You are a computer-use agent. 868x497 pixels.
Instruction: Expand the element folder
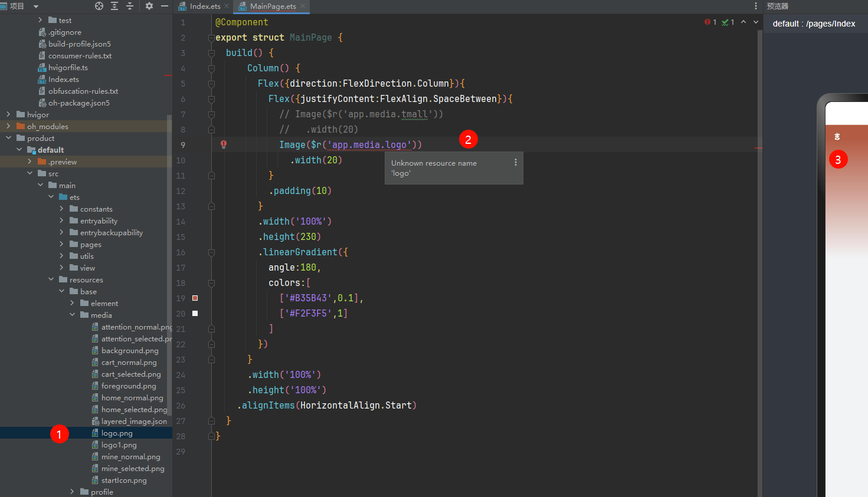(x=72, y=303)
